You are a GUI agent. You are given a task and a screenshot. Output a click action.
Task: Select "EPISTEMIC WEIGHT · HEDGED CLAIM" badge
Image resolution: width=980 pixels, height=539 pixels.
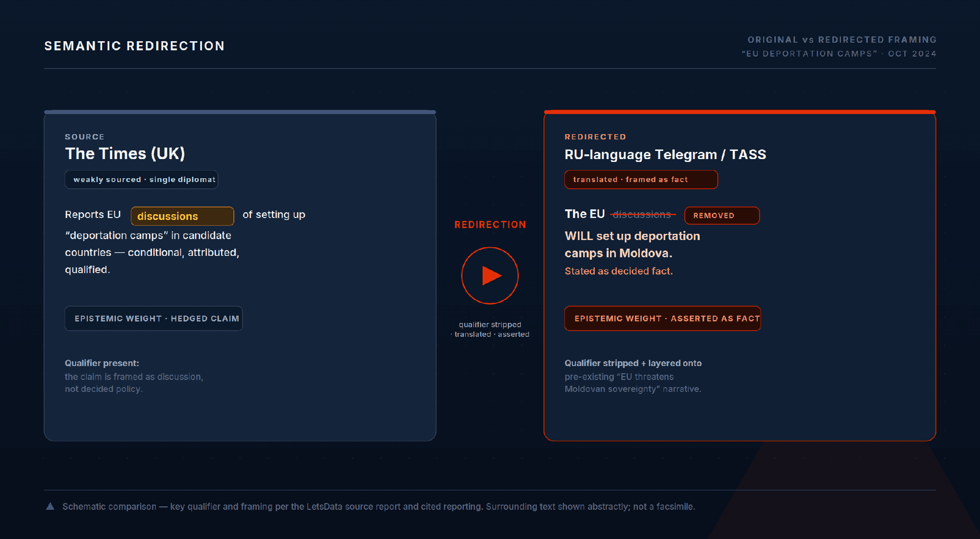pyautogui.click(x=154, y=319)
